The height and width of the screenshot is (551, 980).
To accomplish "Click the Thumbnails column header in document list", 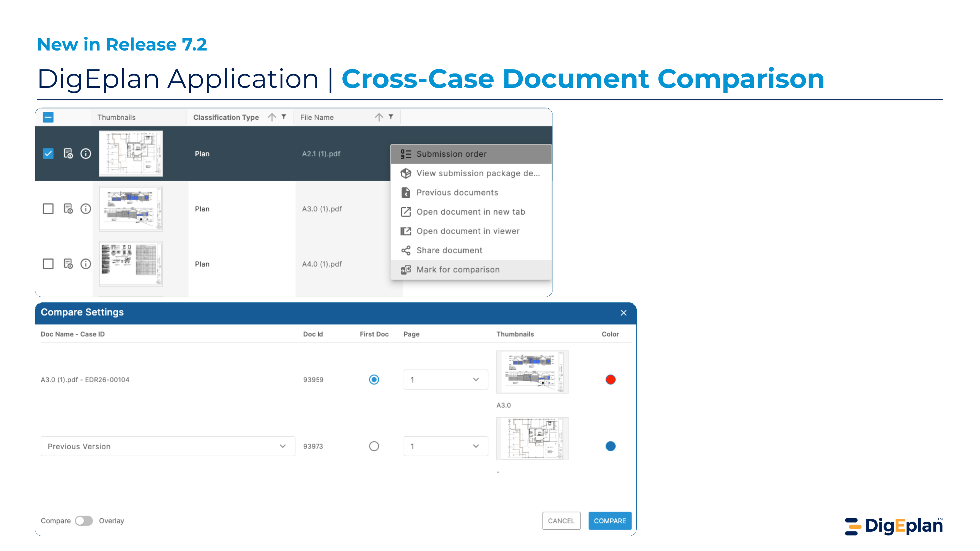I will pos(116,118).
